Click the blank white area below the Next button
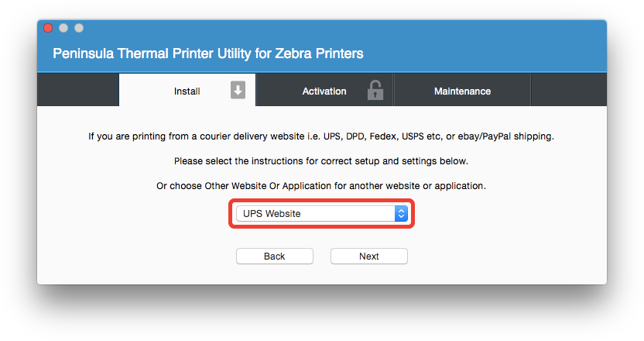Image resolution: width=644 pixels, height=341 pixels. [369, 274]
